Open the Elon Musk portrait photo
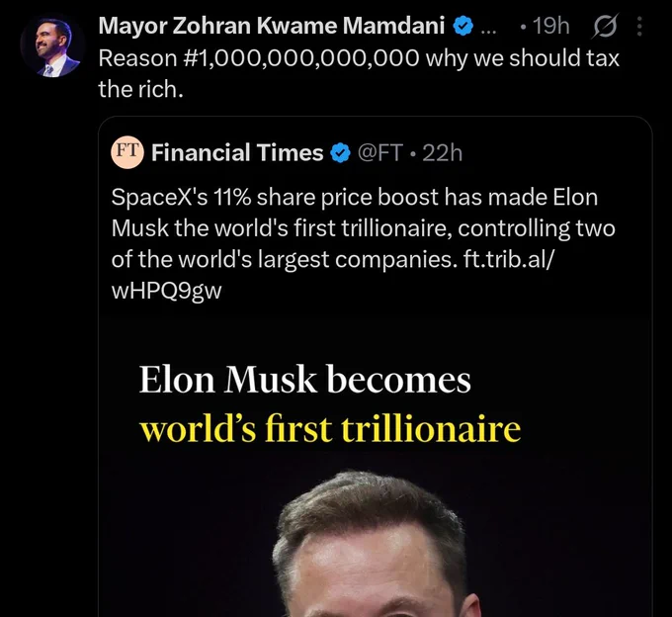Screen dimensions: 672x617 (x=373, y=544)
